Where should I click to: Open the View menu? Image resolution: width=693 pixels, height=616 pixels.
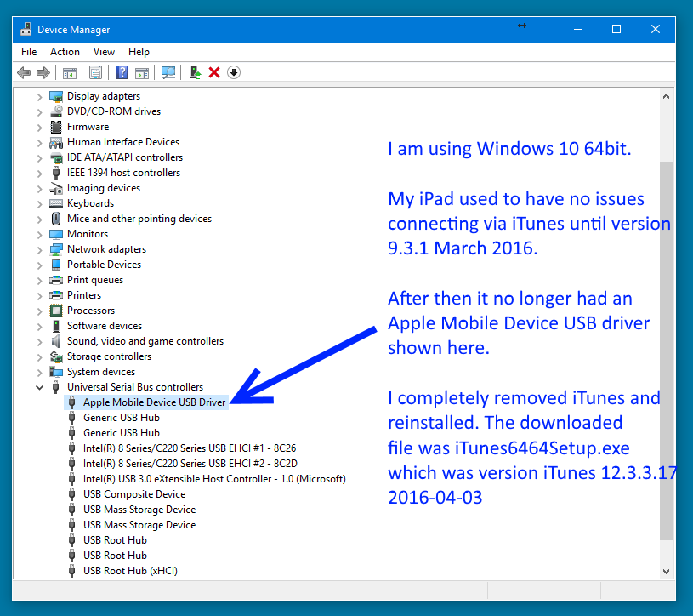pos(104,52)
